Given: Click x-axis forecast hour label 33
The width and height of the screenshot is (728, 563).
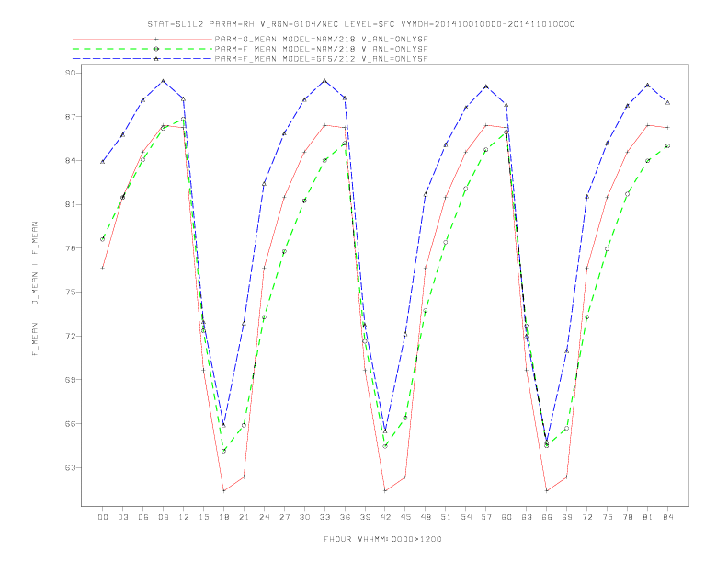Looking at the screenshot, I should [324, 517].
